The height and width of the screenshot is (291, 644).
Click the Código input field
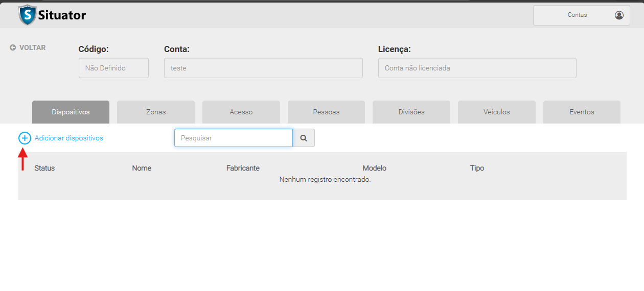coord(113,68)
